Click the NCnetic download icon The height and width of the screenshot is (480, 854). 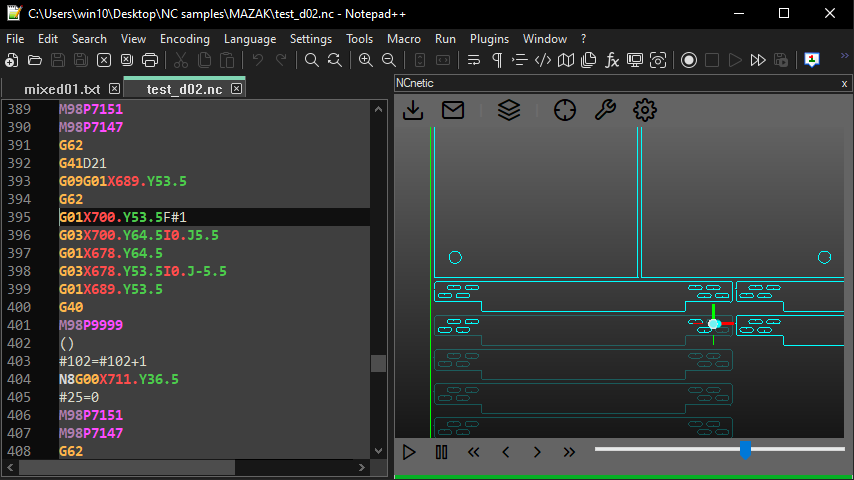[413, 110]
